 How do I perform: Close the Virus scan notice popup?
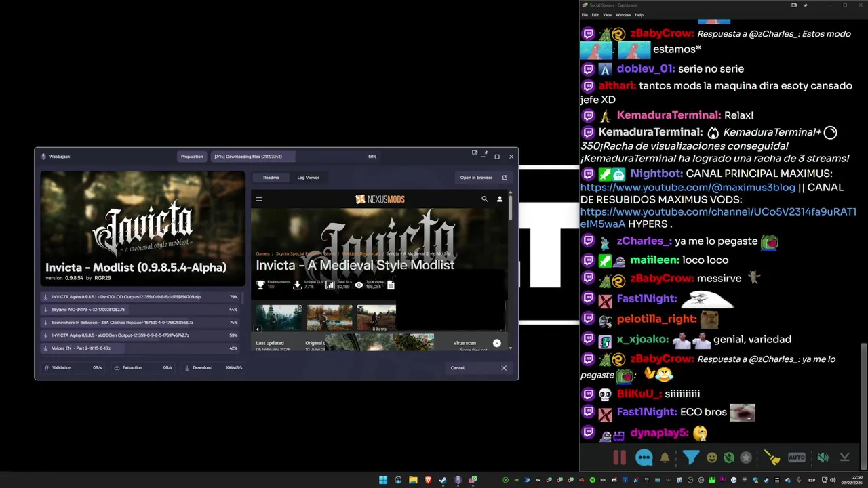[497, 343]
